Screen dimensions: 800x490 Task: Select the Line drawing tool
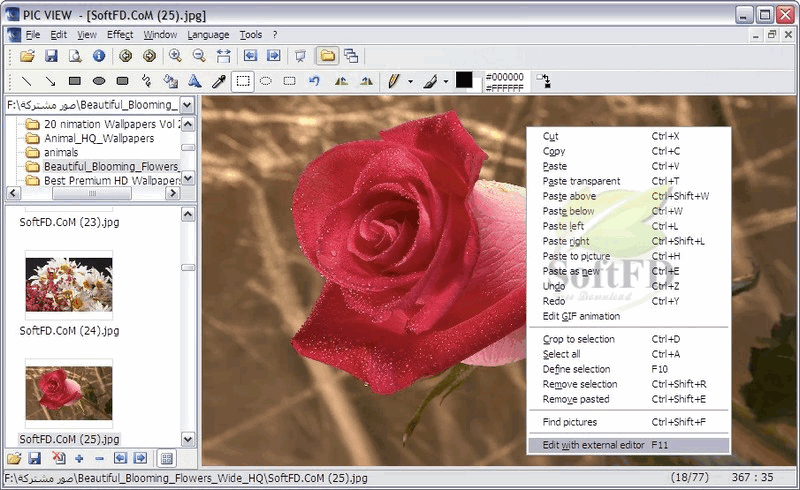pos(26,81)
